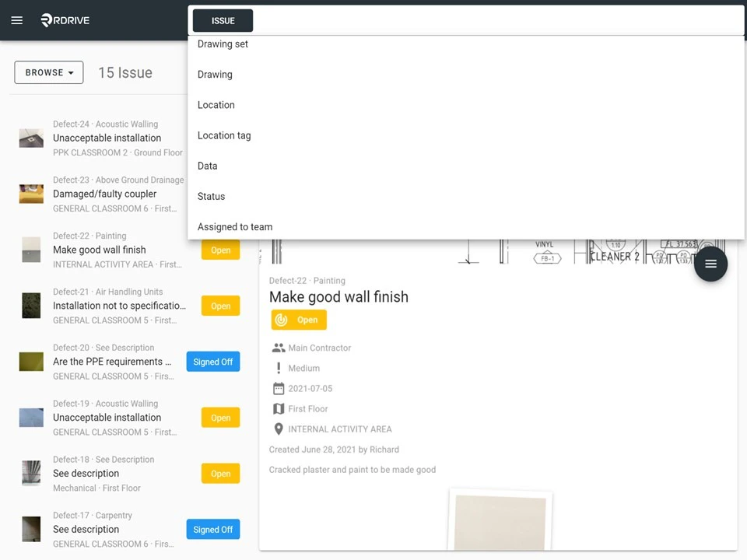The image size is (747, 560).
Task: Pick Status from the filter options
Action: click(x=211, y=196)
